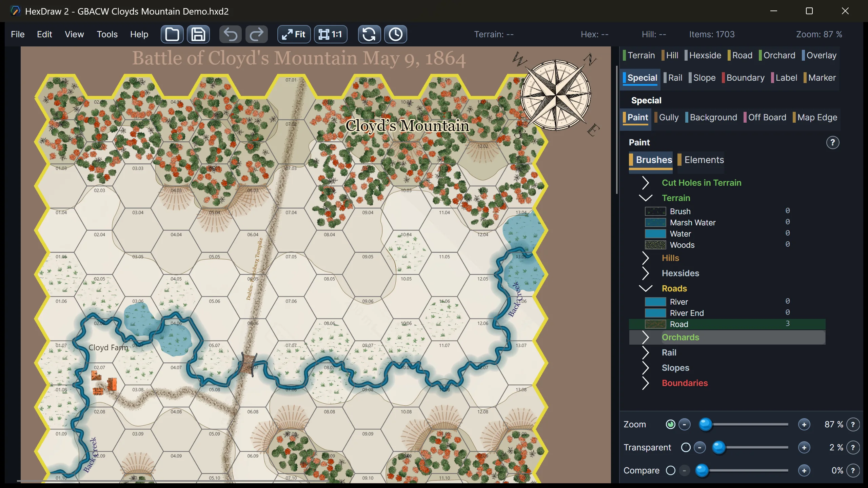Click the Transparent plus button
Image resolution: width=868 pixels, height=488 pixels.
coord(804,447)
